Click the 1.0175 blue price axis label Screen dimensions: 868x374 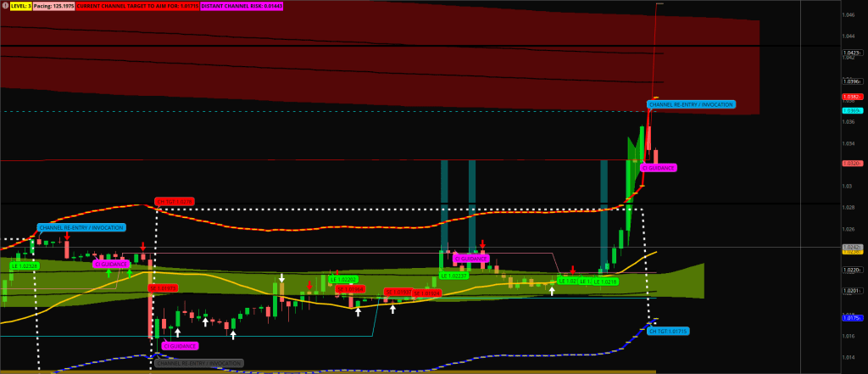coord(852,318)
